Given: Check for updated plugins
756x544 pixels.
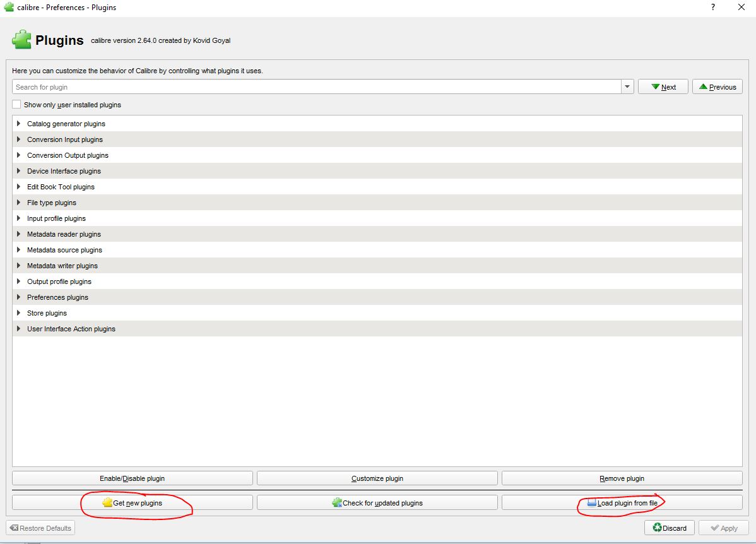Looking at the screenshot, I should coord(377,502).
